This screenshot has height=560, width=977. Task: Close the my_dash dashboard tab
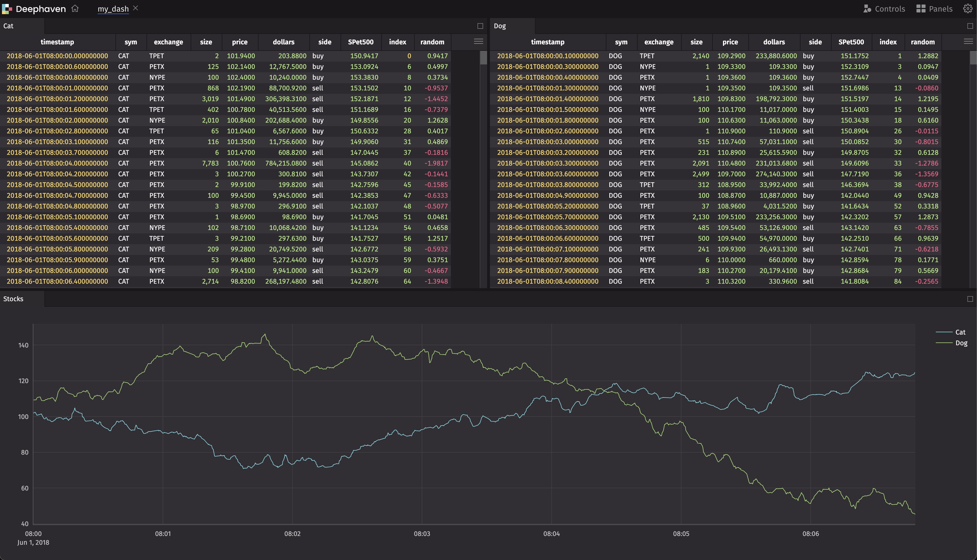(135, 8)
